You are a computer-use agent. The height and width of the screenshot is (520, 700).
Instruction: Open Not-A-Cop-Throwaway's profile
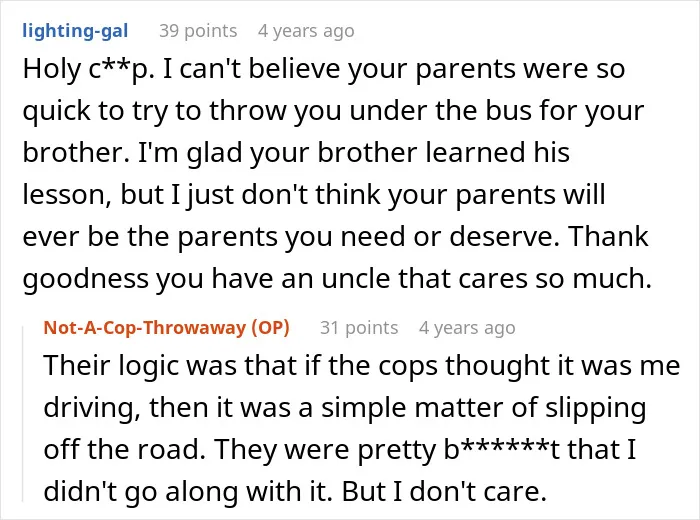(145, 328)
